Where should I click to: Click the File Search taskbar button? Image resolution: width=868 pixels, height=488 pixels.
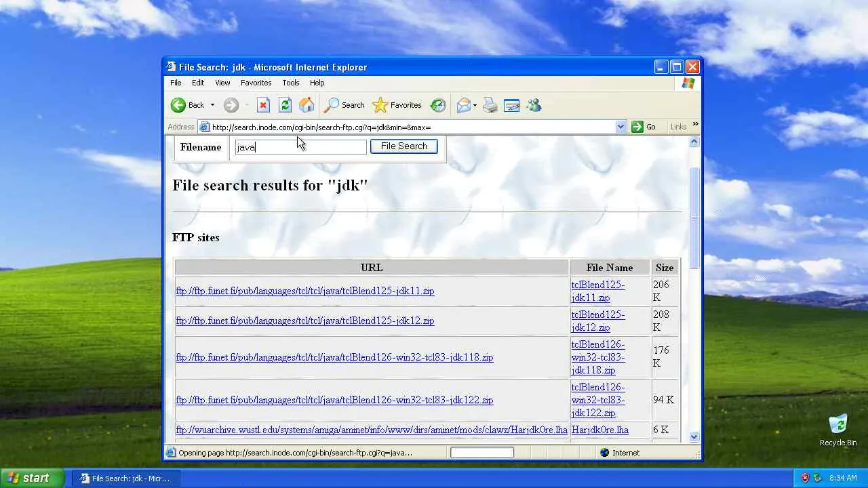(x=125, y=479)
